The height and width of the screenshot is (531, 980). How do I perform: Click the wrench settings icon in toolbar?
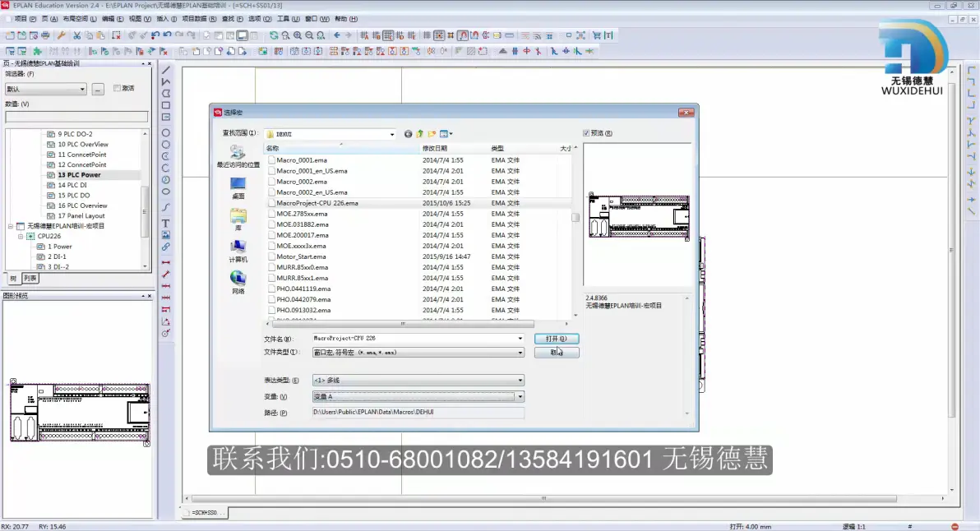pyautogui.click(x=61, y=35)
